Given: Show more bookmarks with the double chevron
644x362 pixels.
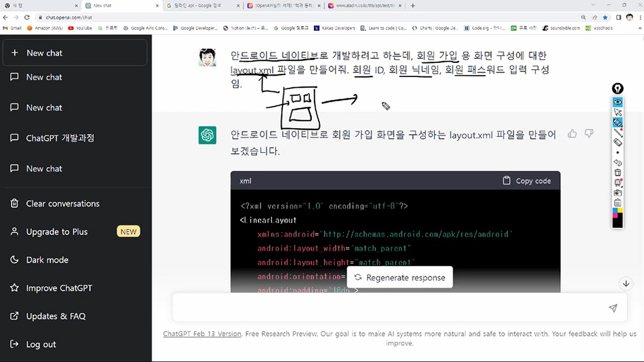Looking at the screenshot, I should coord(639,28).
